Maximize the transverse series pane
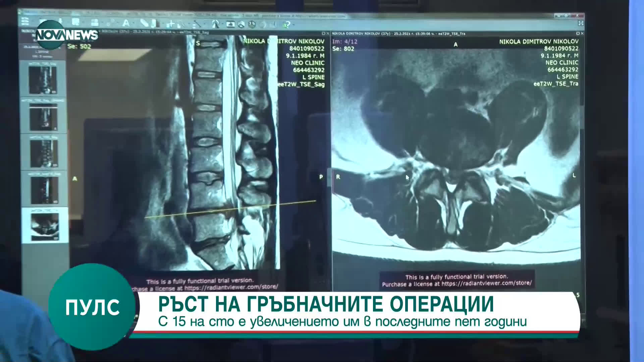Viewport: 644px width, 362px height. tap(578, 34)
